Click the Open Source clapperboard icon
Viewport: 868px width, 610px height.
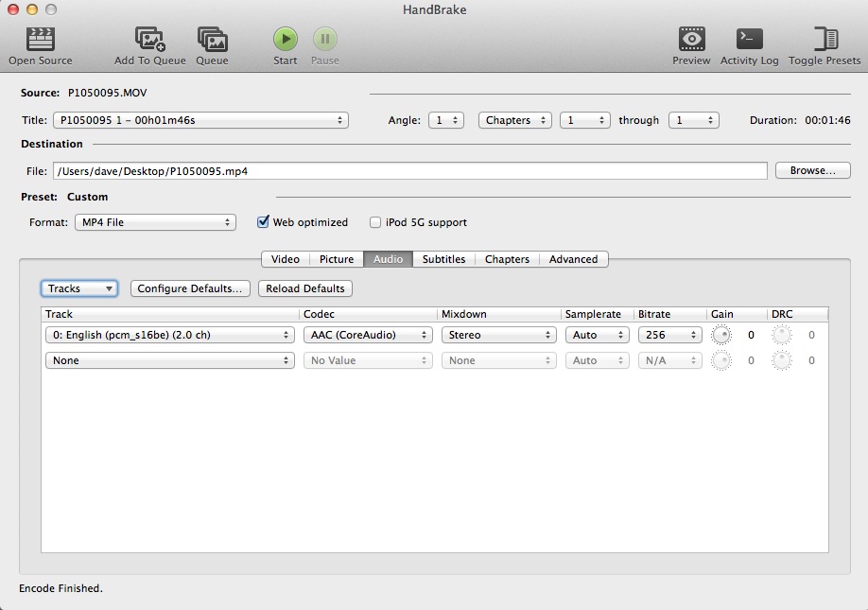41,39
